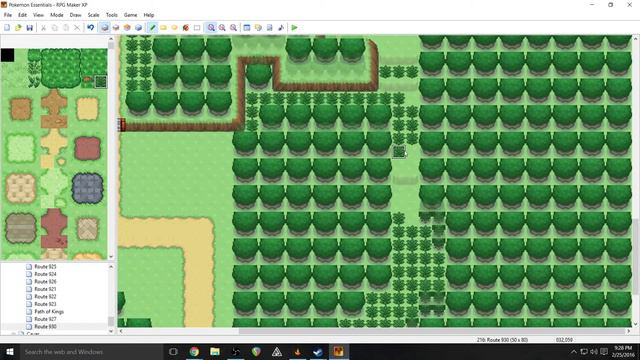
Task: Open the View menu
Action: [38, 15]
